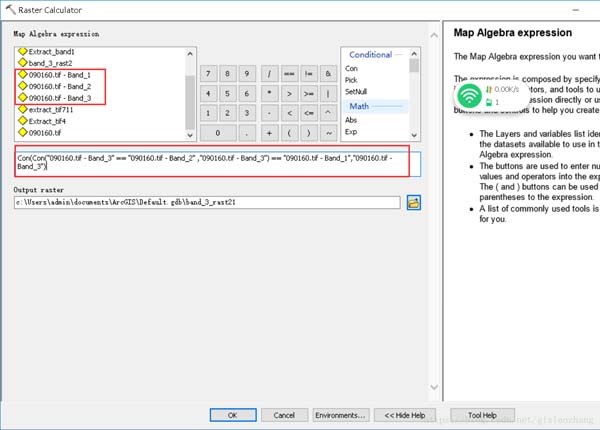Screen dimensions: 600x430
Task: Choose the Exp math tool
Action: (x=351, y=132)
